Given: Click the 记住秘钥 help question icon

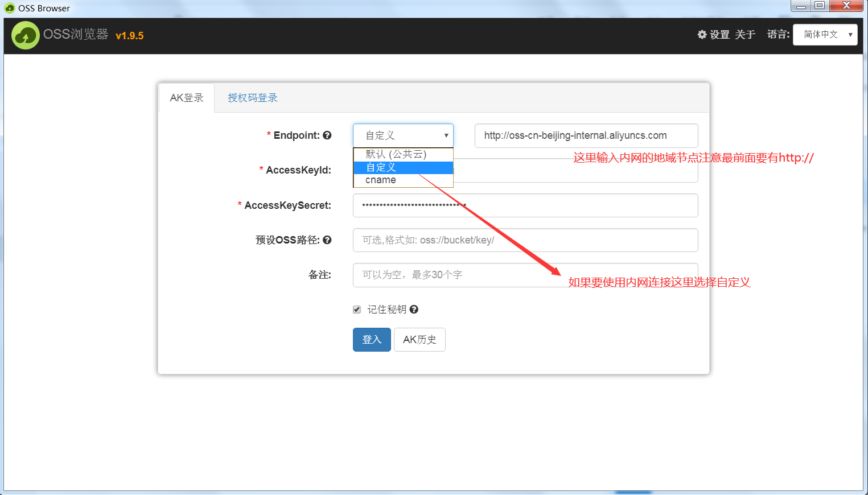Looking at the screenshot, I should [x=414, y=310].
